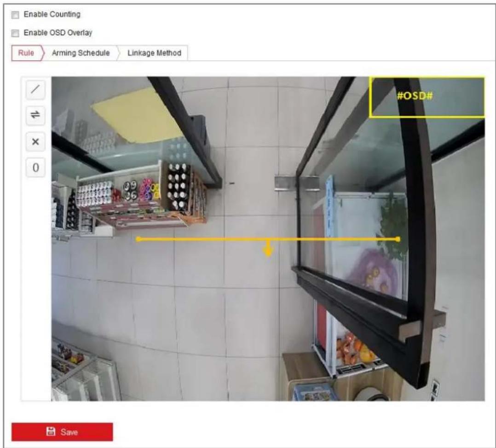Click right endpoint of yellow detection line
Image resolution: width=496 pixels, height=448 pixels.
pyautogui.click(x=398, y=239)
